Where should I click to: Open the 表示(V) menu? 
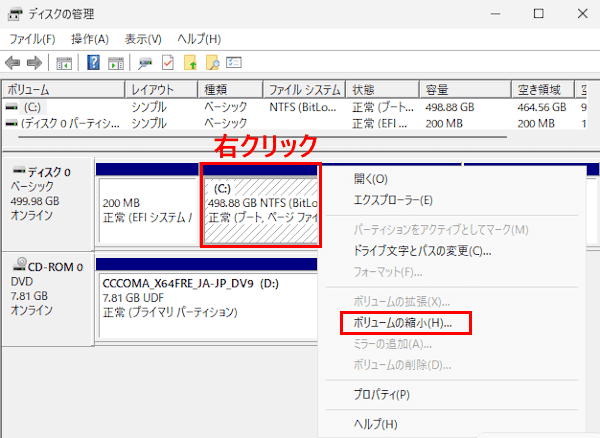coord(143,39)
